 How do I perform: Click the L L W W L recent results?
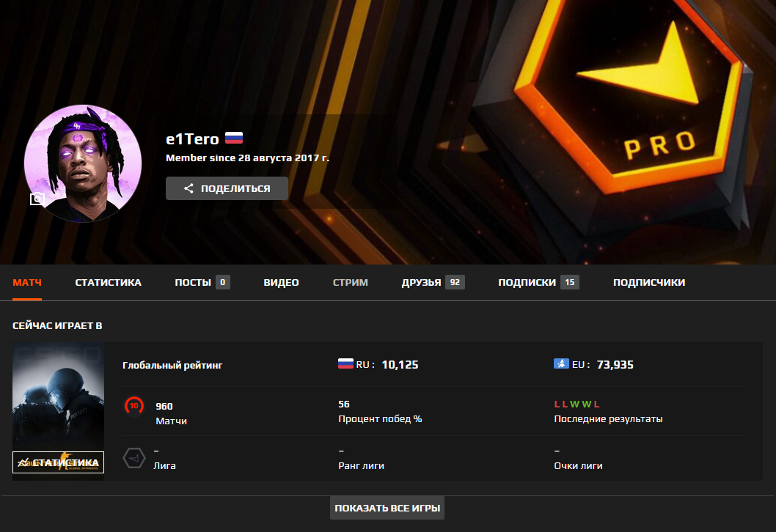tap(577, 404)
